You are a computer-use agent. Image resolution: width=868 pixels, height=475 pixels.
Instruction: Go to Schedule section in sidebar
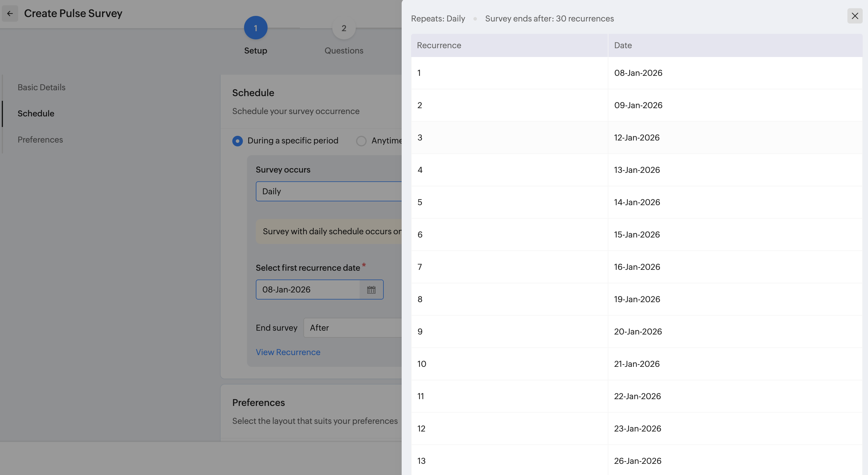click(x=36, y=113)
